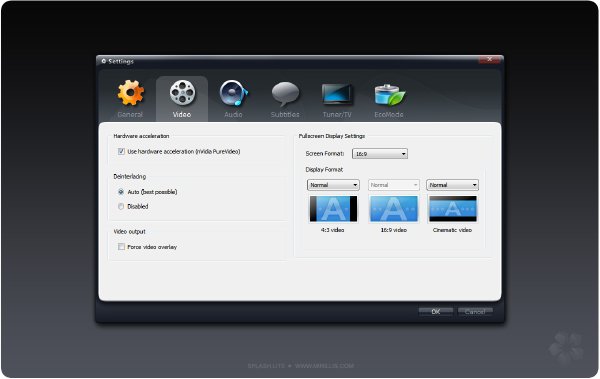600x379 pixels.
Task: Switch to the Tuner/TV tab label
Action: (x=337, y=114)
